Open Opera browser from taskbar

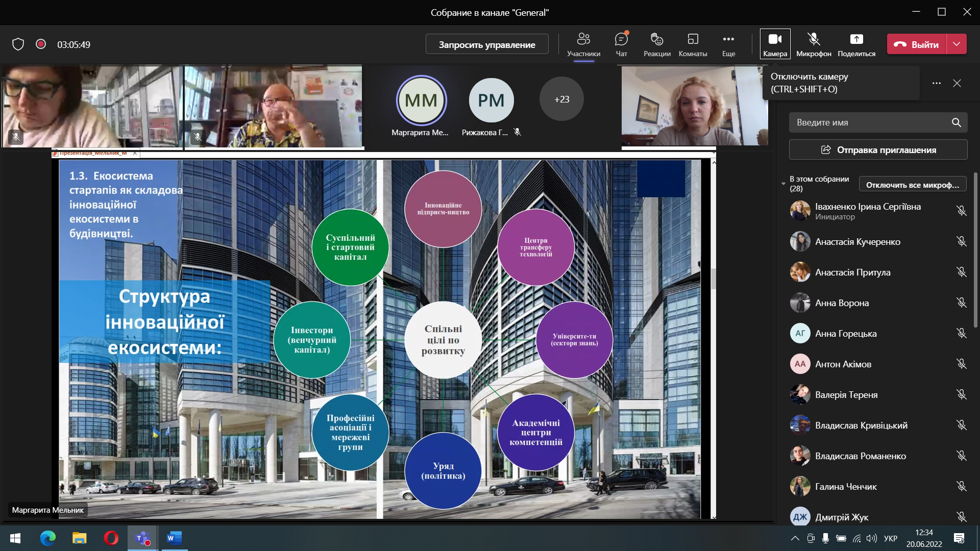click(x=111, y=538)
